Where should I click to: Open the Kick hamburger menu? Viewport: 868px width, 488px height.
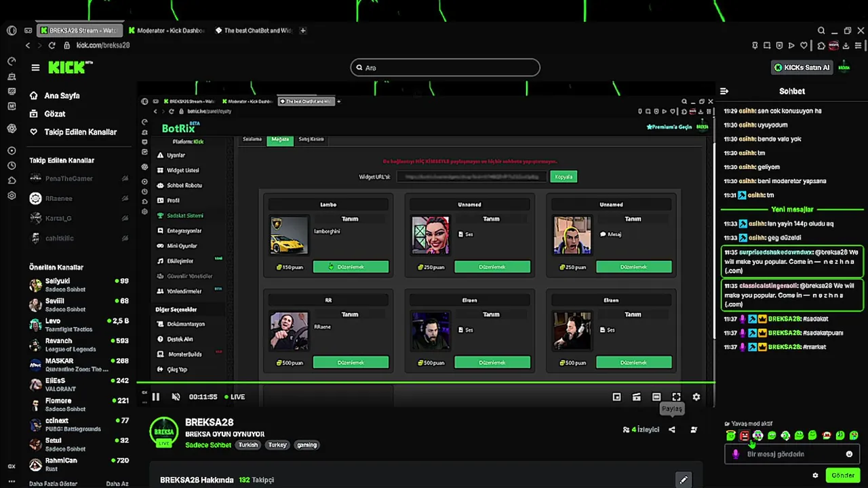click(x=35, y=67)
